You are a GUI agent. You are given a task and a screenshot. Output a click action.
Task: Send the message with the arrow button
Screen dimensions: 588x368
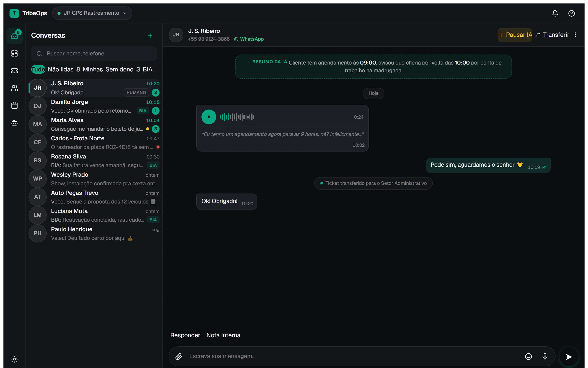[569, 357]
